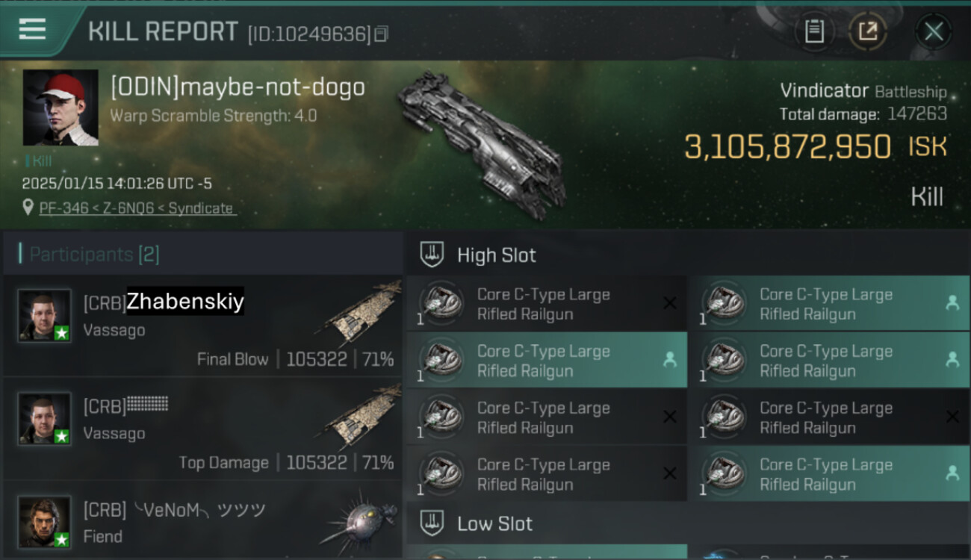Click the person icon on the highlighted left railgun
Image resolution: width=971 pixels, height=560 pixels.
point(670,360)
